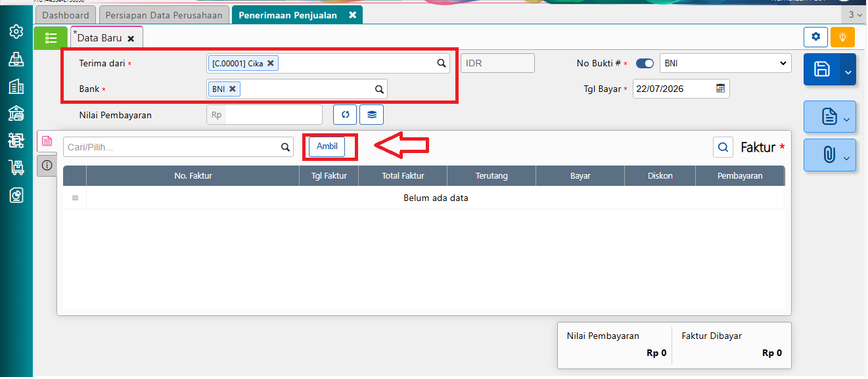Click the No. Faktur column header
The image size is (868, 379).
pos(193,175)
